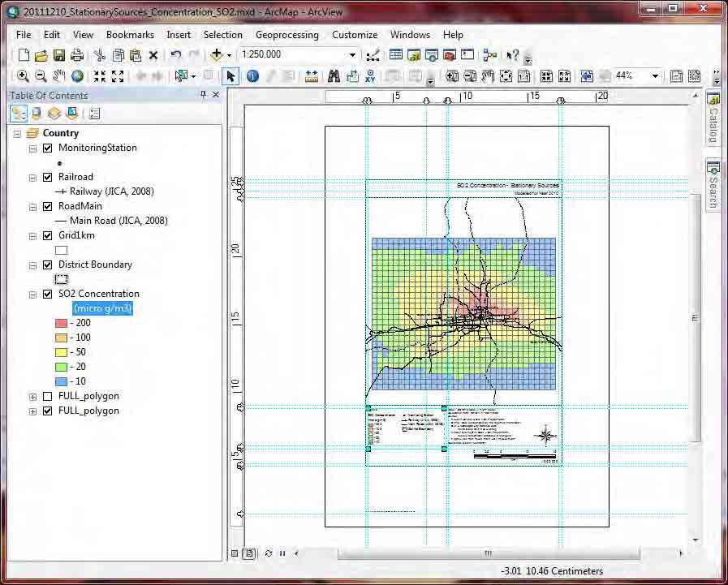The height and width of the screenshot is (585, 728).
Task: Click the horizontal scrollbar of layout
Action: click(x=489, y=553)
